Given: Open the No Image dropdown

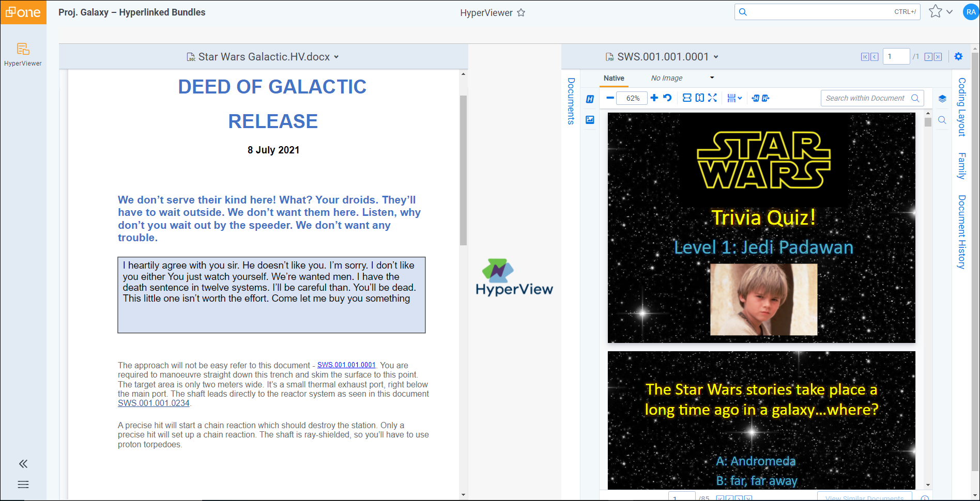Looking at the screenshot, I should pyautogui.click(x=712, y=78).
